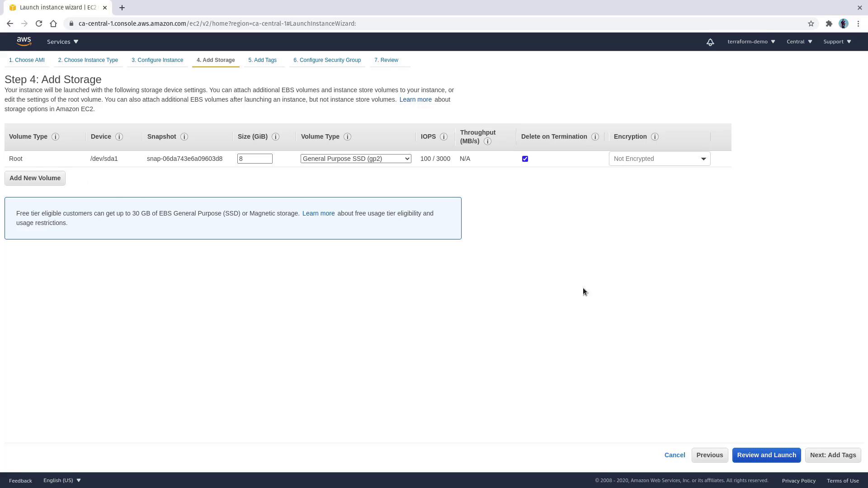Open the notifications bell icon

pyautogui.click(x=710, y=42)
